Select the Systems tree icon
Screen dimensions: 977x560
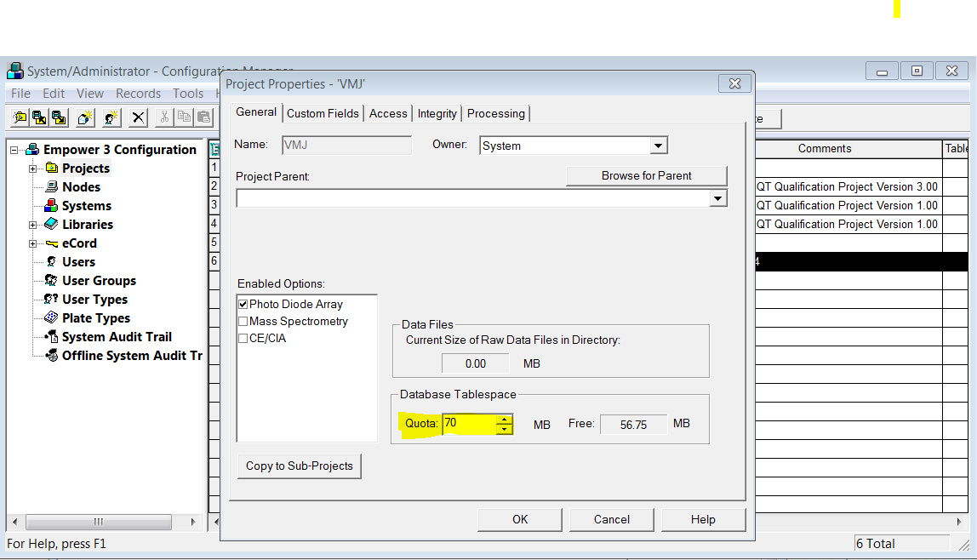click(x=52, y=206)
